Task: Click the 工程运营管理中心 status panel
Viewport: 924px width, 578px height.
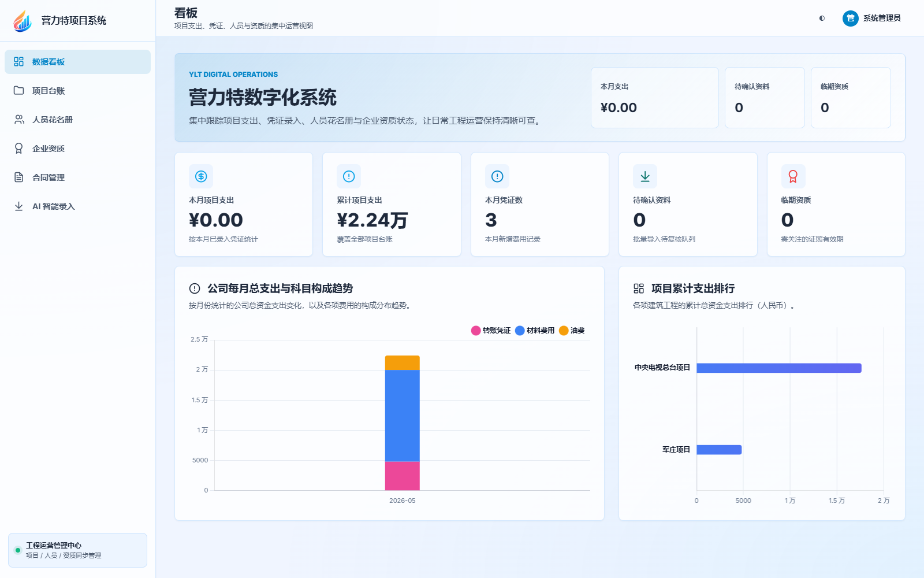Action: (x=77, y=550)
